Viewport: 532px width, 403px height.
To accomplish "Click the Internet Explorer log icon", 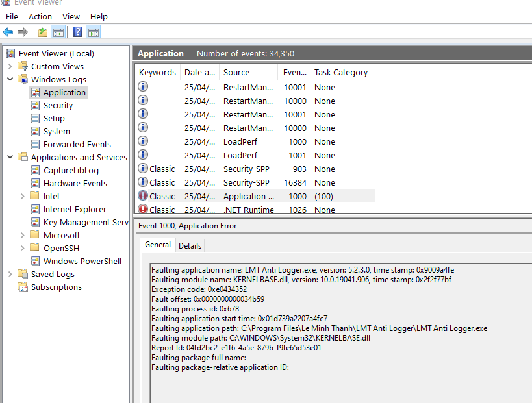I will point(35,209).
